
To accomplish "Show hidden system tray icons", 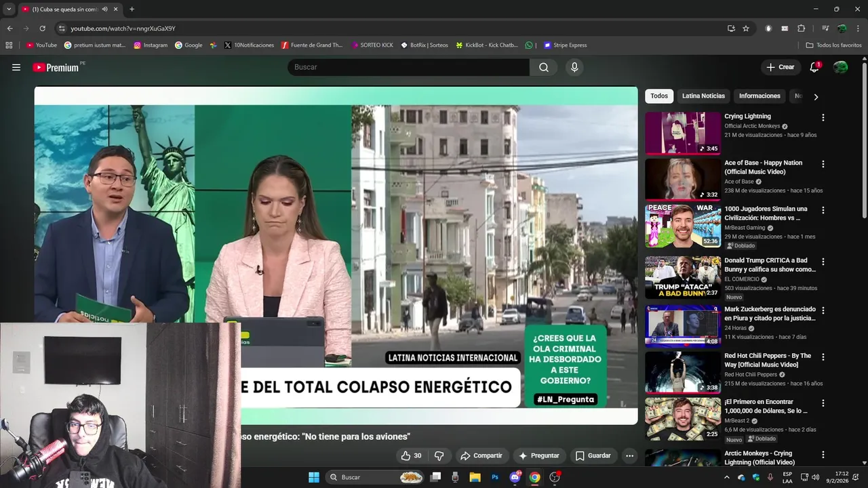I will tap(727, 477).
